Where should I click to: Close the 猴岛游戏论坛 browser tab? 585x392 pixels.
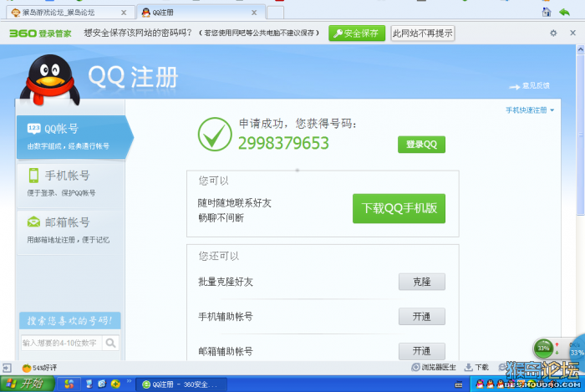pos(124,13)
